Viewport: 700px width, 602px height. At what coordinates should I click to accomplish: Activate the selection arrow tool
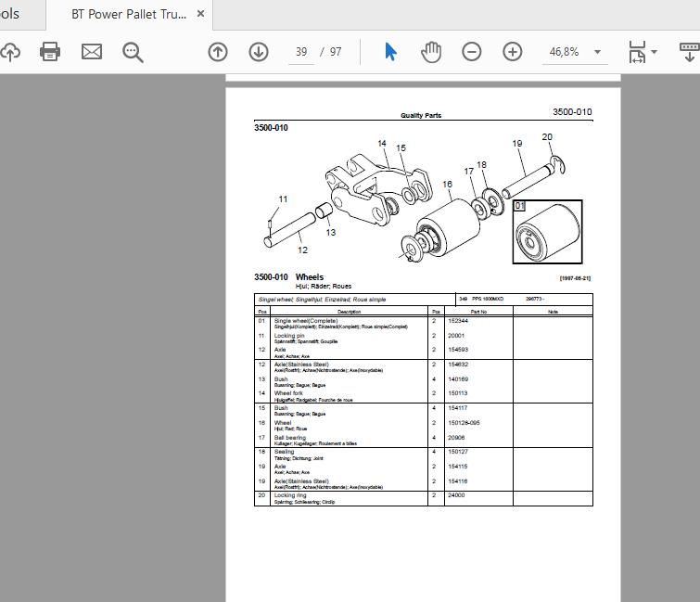(x=390, y=52)
